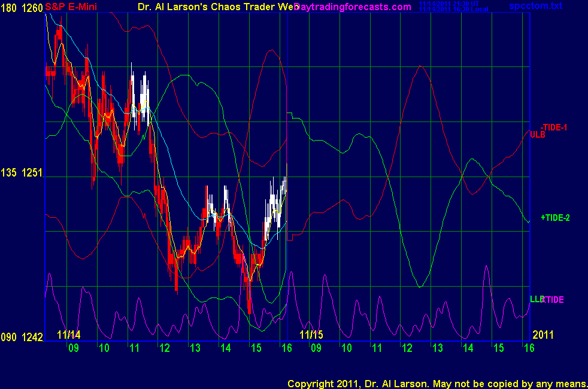
Task: Select the 11/15 date marker
Action: pyautogui.click(x=311, y=335)
